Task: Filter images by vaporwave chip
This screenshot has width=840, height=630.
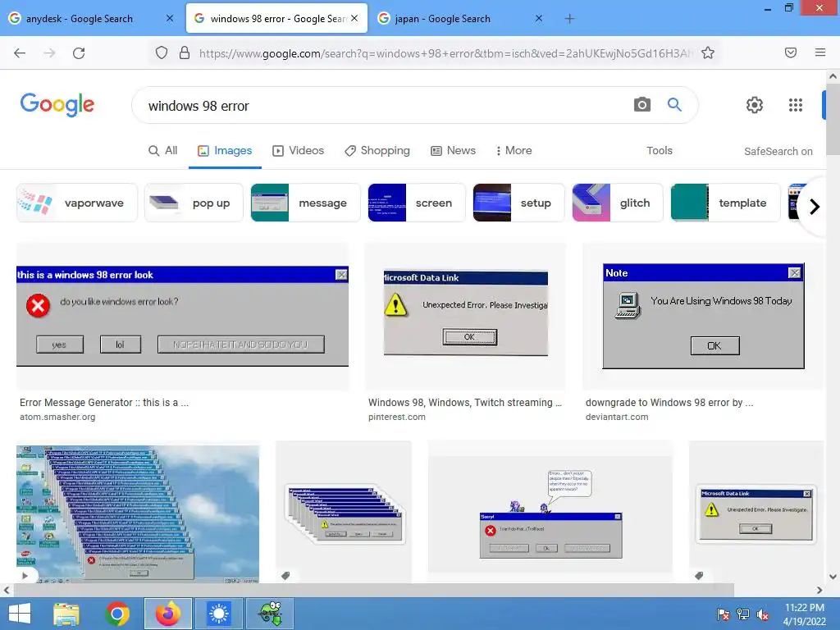Action: pos(77,203)
